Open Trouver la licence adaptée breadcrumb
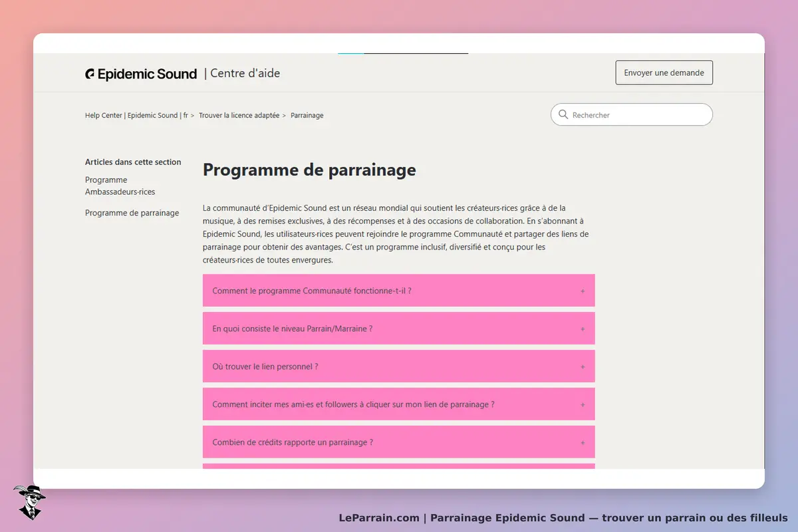This screenshot has height=532, width=798. 239,115
